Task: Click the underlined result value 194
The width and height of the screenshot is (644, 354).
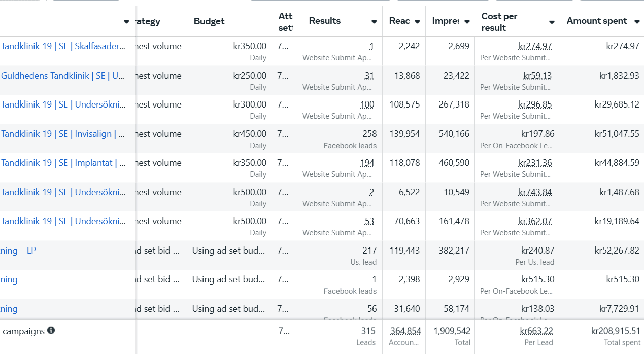Action: pos(367,163)
